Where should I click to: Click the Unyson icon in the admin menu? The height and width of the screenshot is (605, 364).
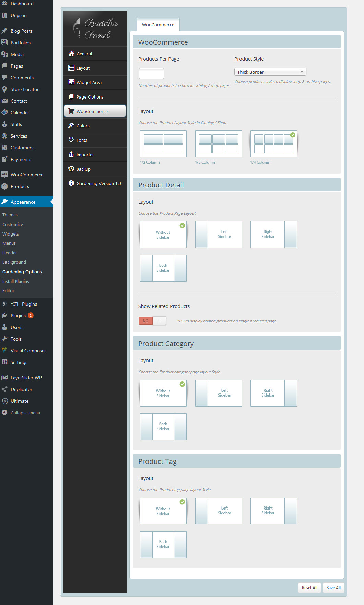pos(4,15)
